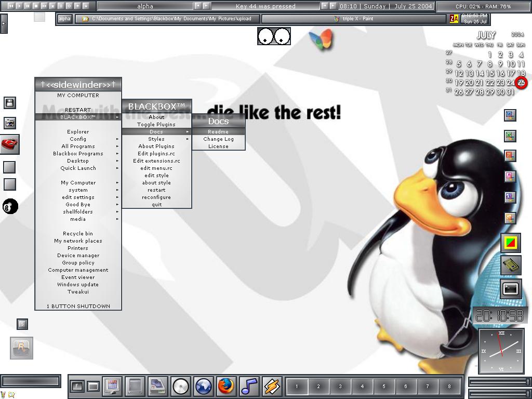Click the triple X - Paint task
The height and width of the screenshot is (399, 532).
pyautogui.click(x=354, y=19)
